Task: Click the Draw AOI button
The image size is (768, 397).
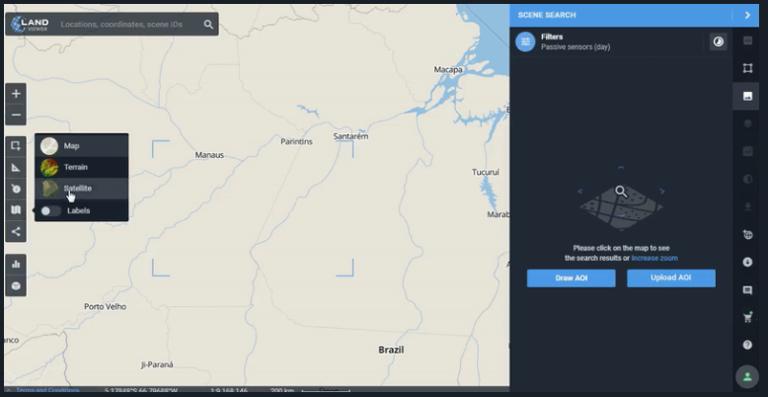Action: point(571,278)
